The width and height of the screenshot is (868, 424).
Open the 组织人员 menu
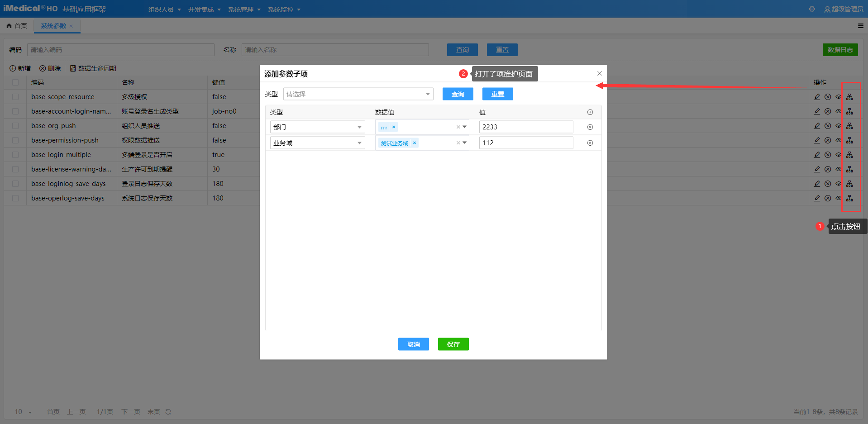[164, 10]
